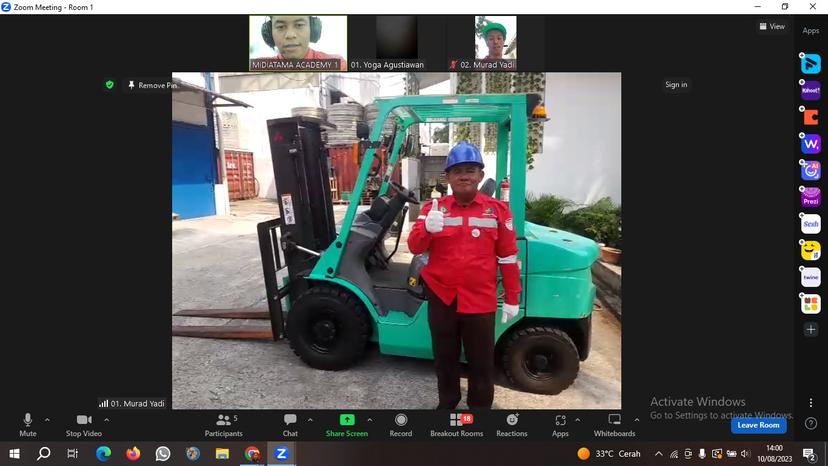828x466 pixels.
Task: Add a new app with plus button
Action: click(x=811, y=330)
